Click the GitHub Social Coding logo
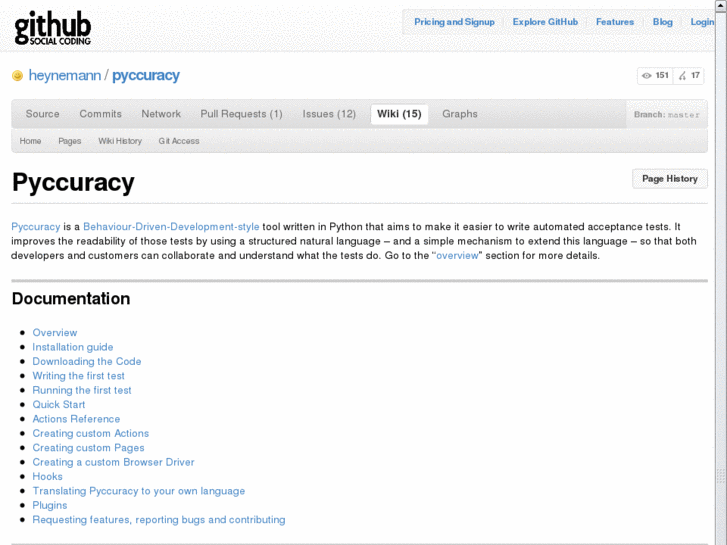This screenshot has width=727, height=545. 52,29
